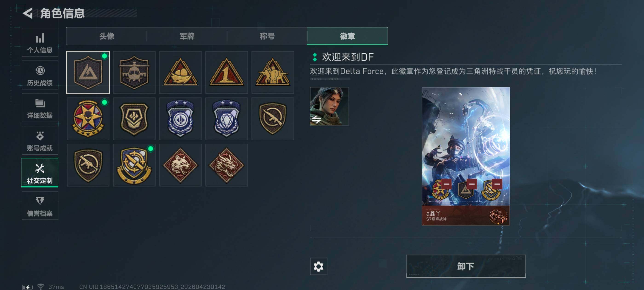Select the dragon head diamond badge
Image resolution: width=644 pixels, height=290 pixels.
[227, 165]
